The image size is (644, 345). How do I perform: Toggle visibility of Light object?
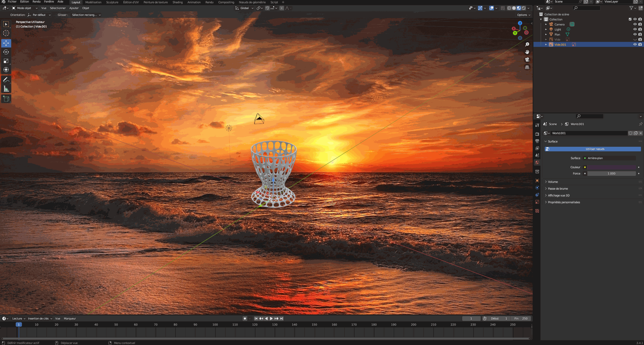[635, 29]
